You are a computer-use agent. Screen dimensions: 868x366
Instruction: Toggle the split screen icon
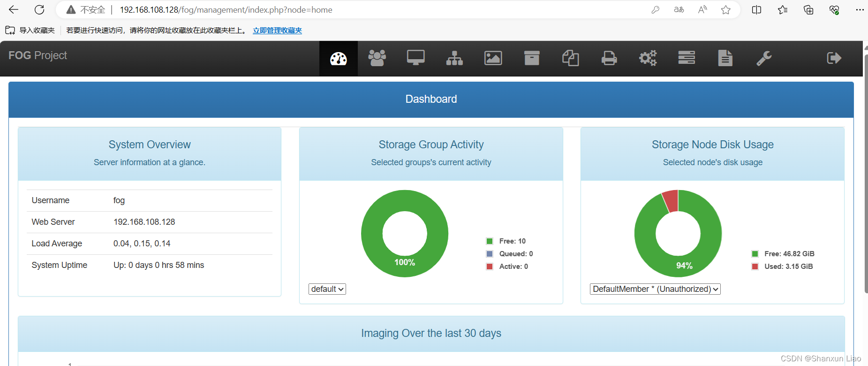tap(756, 10)
